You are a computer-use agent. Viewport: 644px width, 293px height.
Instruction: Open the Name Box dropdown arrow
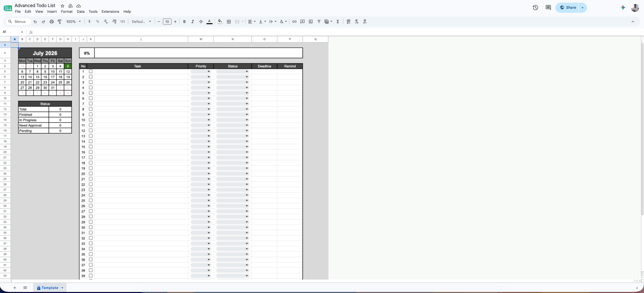pyautogui.click(x=22, y=32)
